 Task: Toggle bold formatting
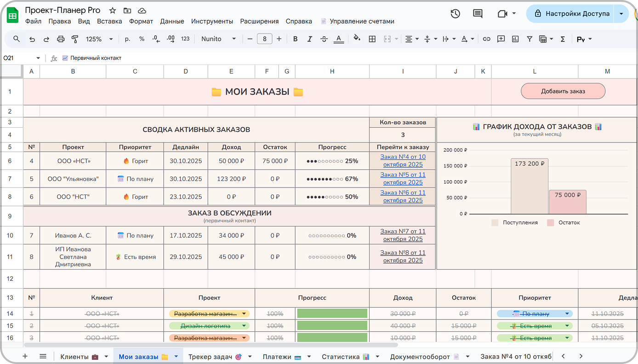(x=295, y=39)
